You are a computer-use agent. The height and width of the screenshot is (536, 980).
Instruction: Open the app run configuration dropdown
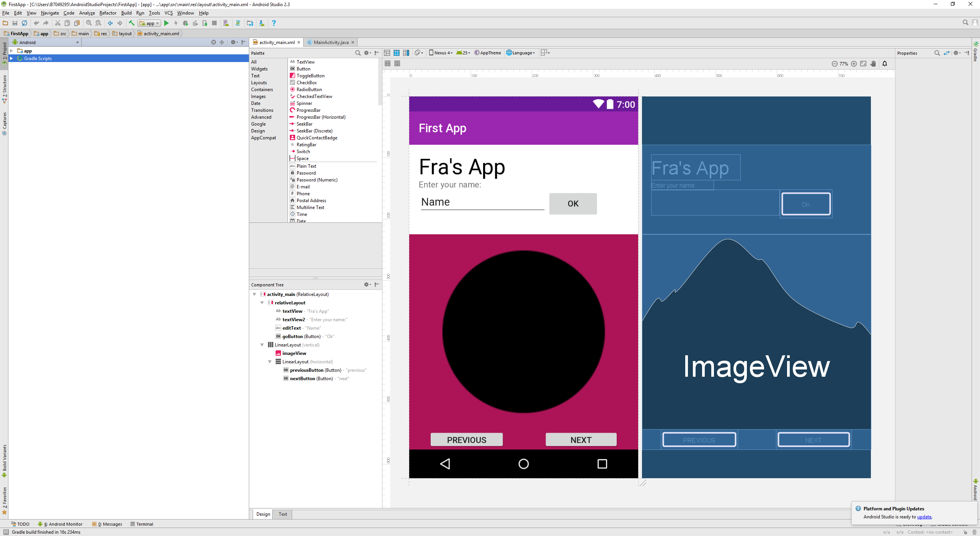[149, 23]
